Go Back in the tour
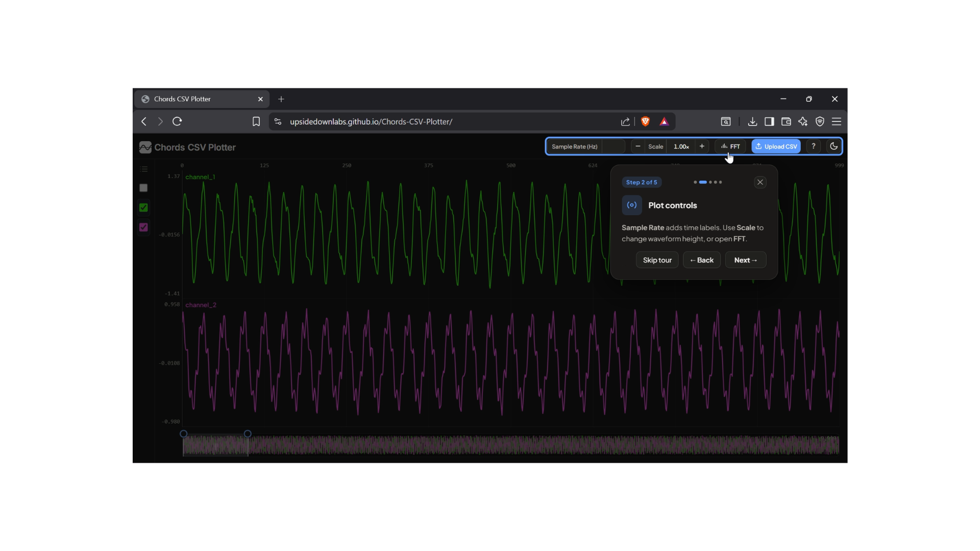980x551 pixels. point(702,260)
